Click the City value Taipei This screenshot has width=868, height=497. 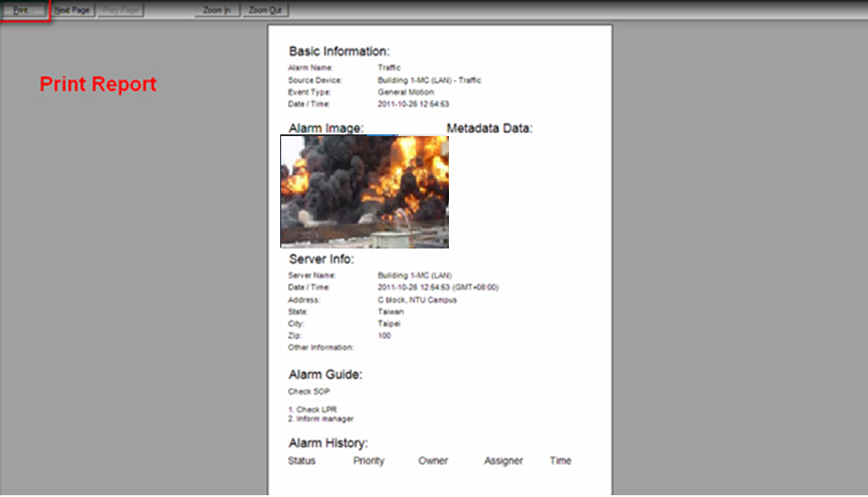(389, 323)
